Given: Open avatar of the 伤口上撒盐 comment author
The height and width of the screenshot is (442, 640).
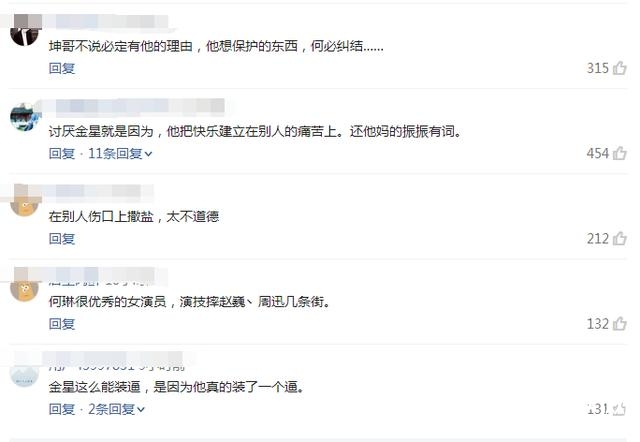Looking at the screenshot, I should 24,202.
